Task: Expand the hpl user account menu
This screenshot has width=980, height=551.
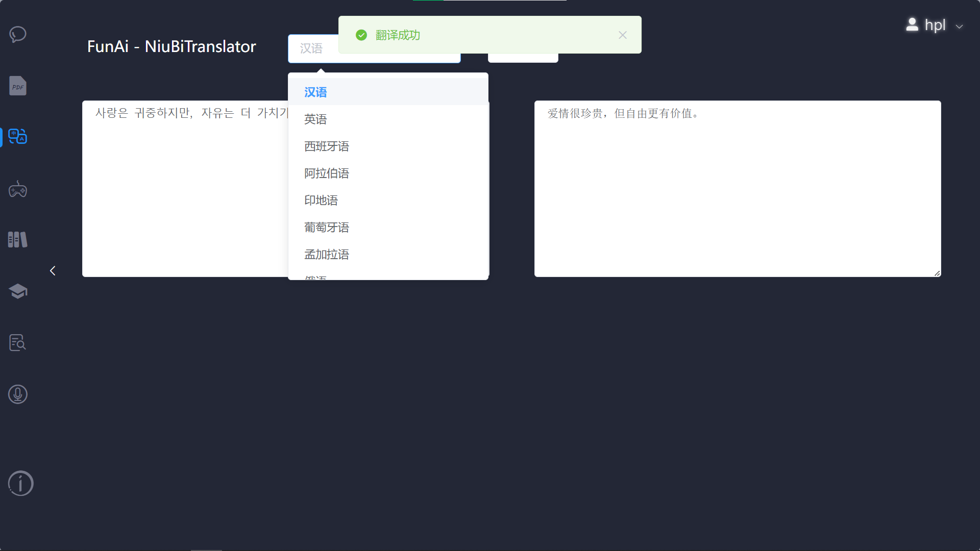Action: (x=935, y=25)
